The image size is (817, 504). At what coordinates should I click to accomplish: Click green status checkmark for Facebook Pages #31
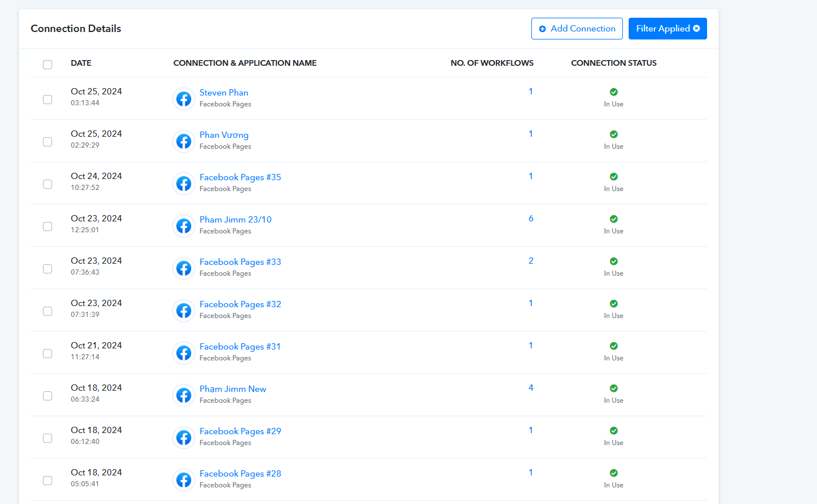click(x=614, y=346)
